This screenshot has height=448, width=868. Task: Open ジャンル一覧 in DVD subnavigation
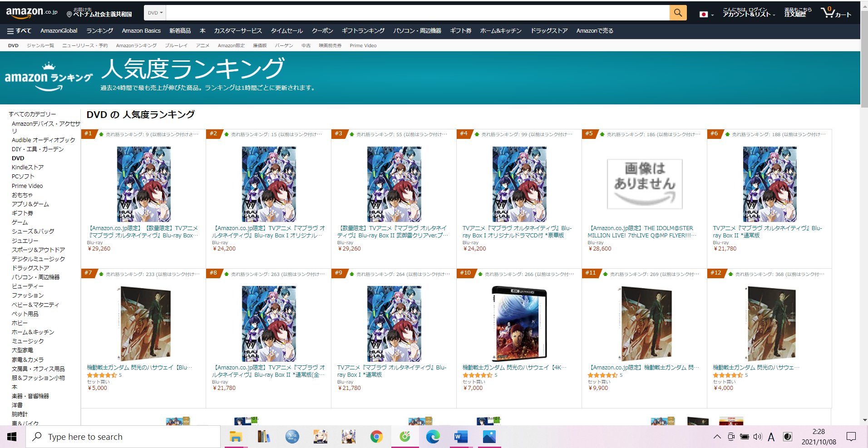coord(40,45)
